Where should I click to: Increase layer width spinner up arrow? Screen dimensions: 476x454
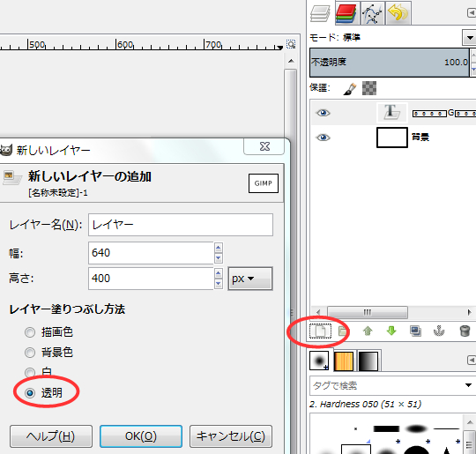[219, 248]
